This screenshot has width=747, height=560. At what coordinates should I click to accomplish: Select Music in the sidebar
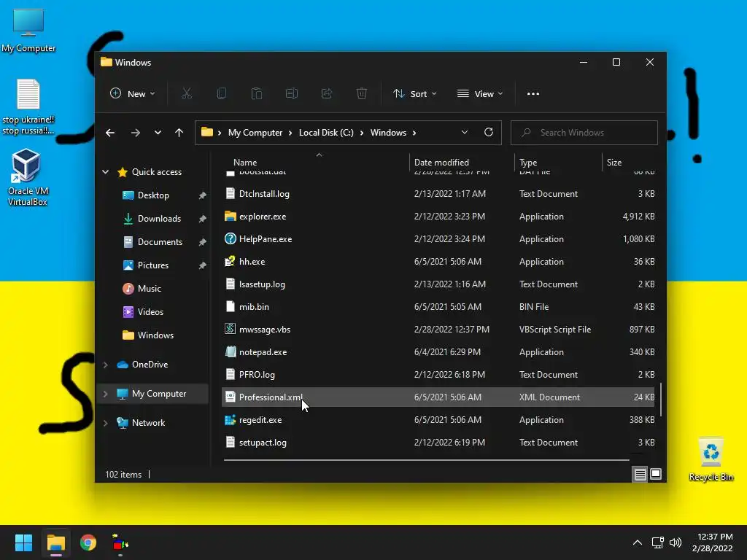click(x=149, y=289)
